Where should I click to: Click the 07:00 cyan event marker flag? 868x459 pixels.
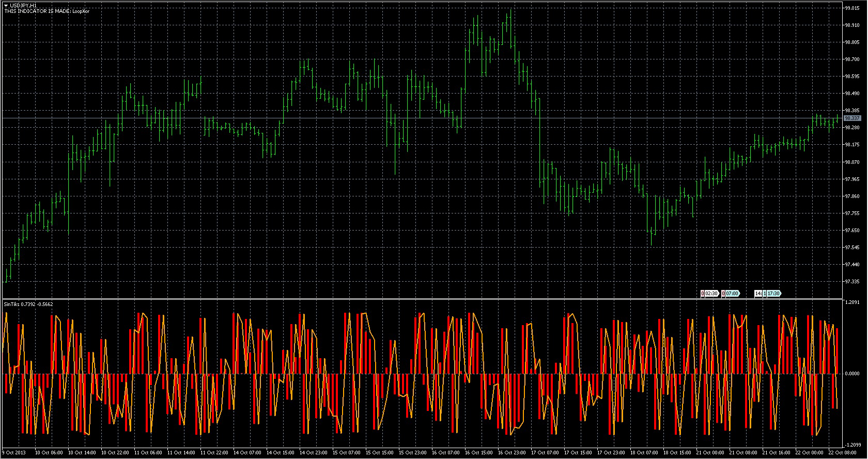point(733,294)
